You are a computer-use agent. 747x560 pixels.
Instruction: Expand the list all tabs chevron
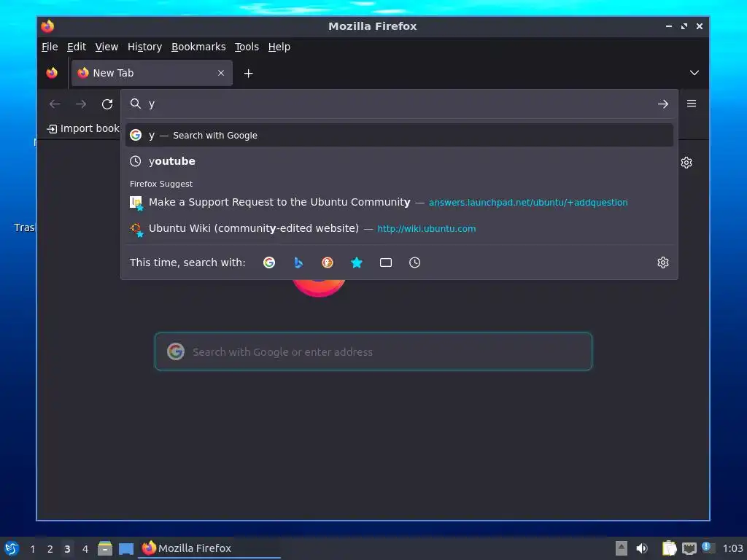[x=694, y=73]
